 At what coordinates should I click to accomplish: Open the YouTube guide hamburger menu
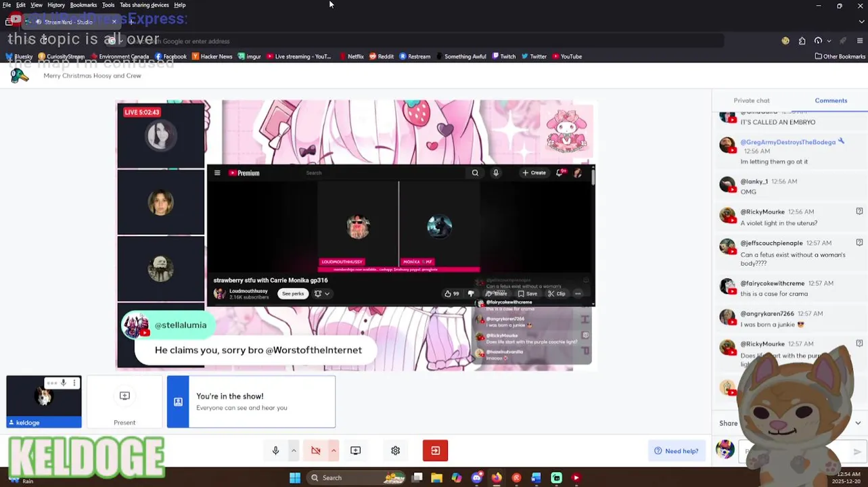217,173
